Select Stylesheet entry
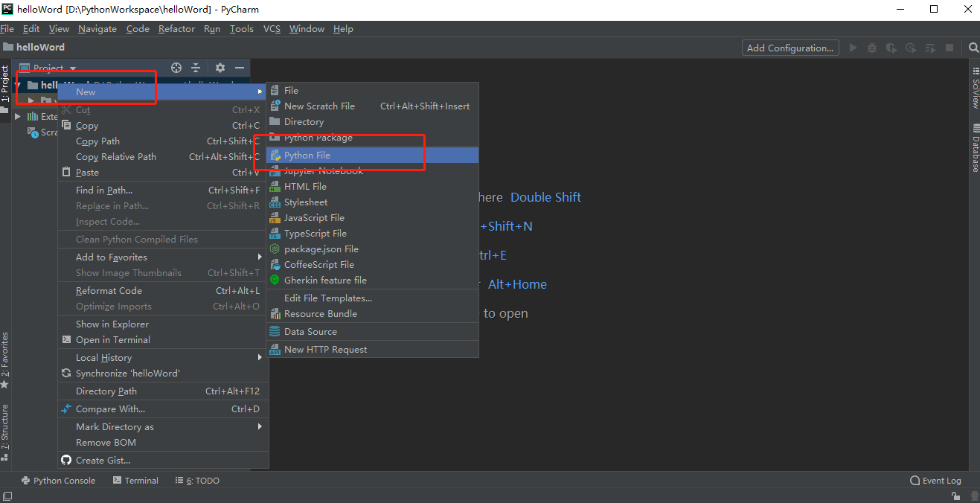The image size is (980, 503). (x=373, y=202)
